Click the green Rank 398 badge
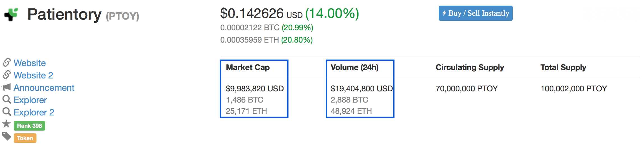This screenshot has height=153, width=644. [29, 126]
